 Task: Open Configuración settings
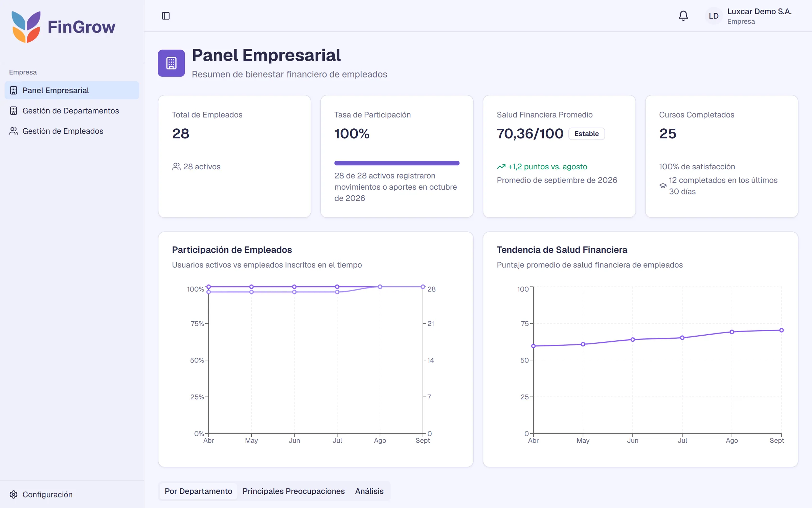(72, 494)
